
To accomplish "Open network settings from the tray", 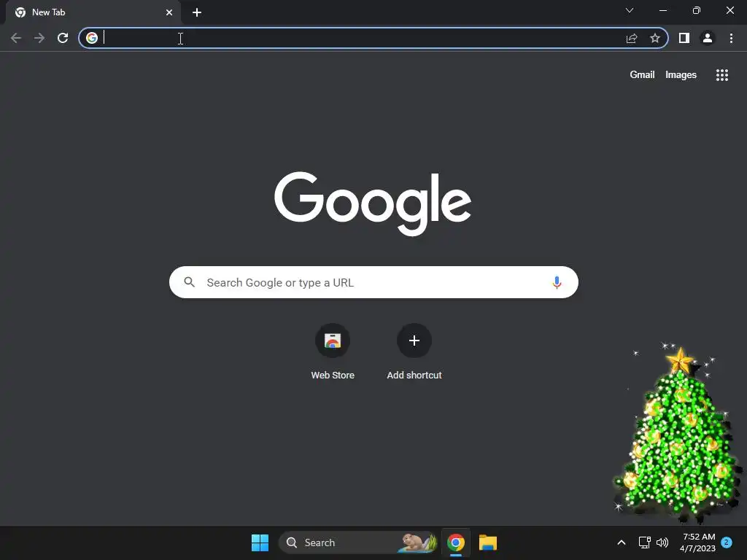I will click(x=645, y=542).
